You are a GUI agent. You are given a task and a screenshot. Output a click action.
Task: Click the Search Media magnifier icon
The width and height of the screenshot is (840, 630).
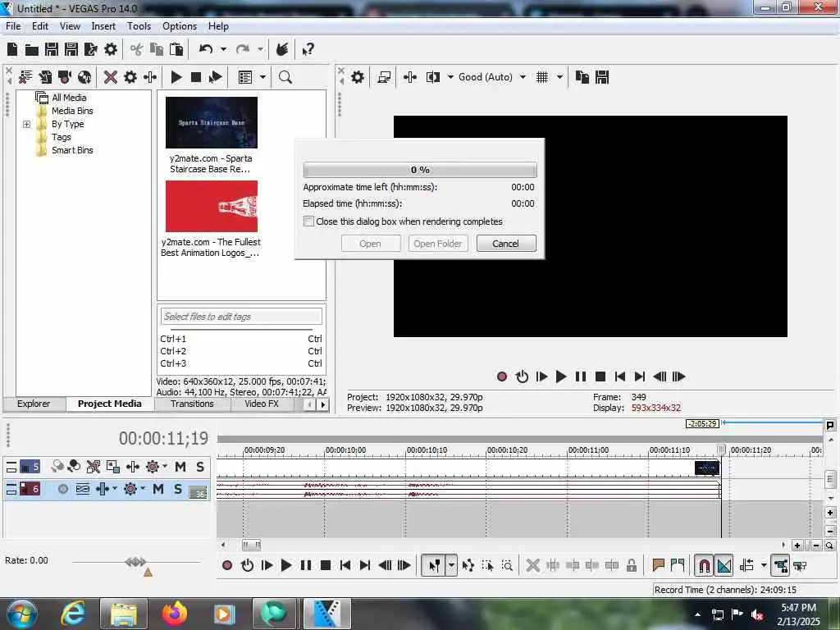[285, 77]
